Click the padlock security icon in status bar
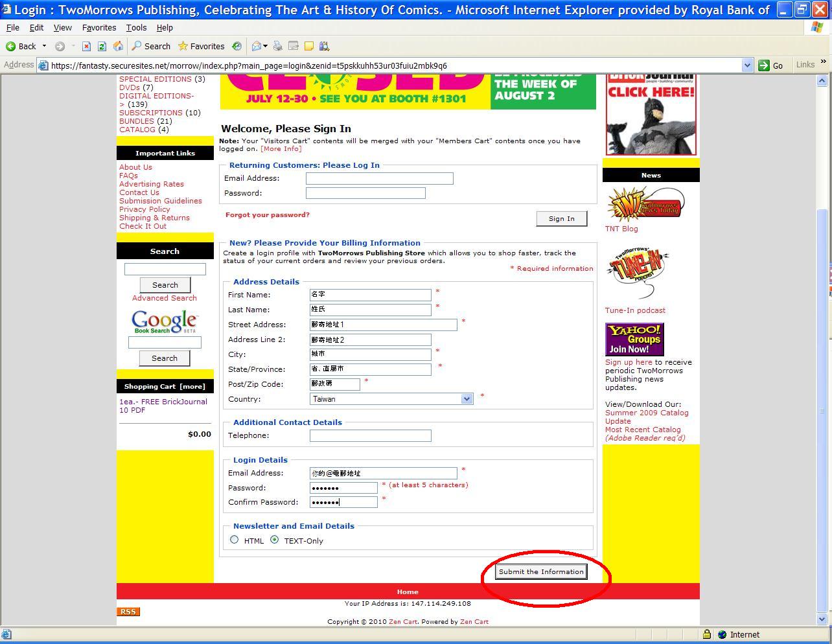 point(707,634)
